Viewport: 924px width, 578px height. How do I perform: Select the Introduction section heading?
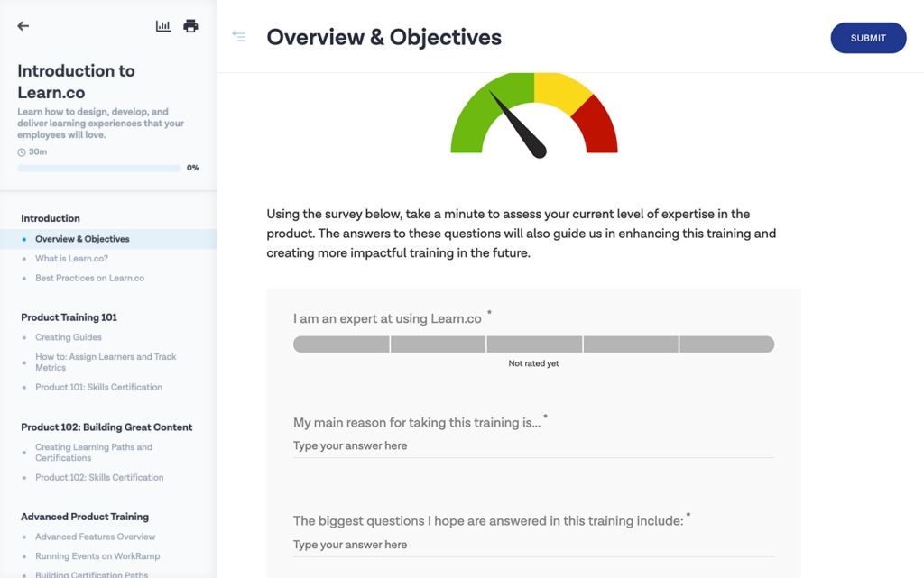51,218
